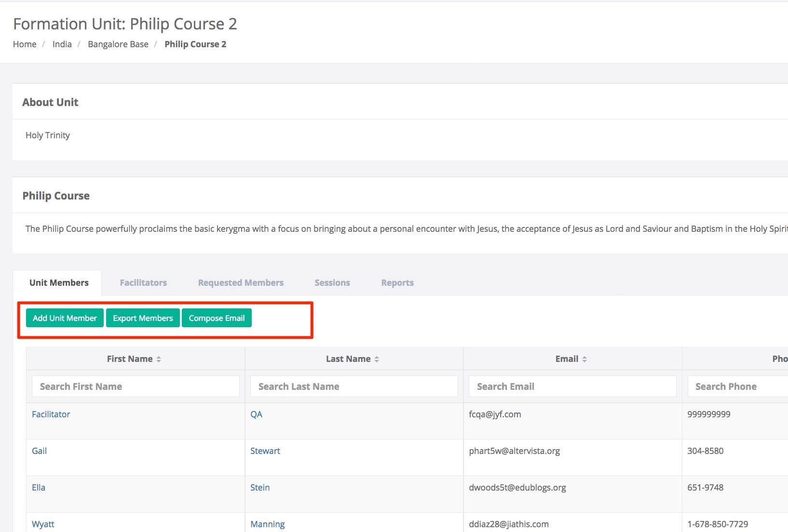Focus the Search First Name field
Viewport: 788px width, 532px height.
pyautogui.click(x=136, y=386)
